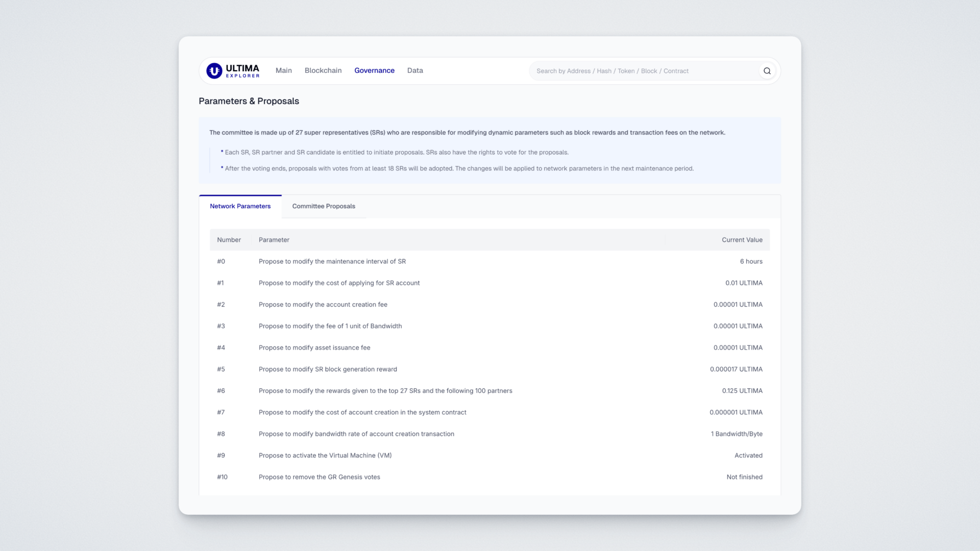Click the Current Value column header
980x551 pixels.
point(742,240)
